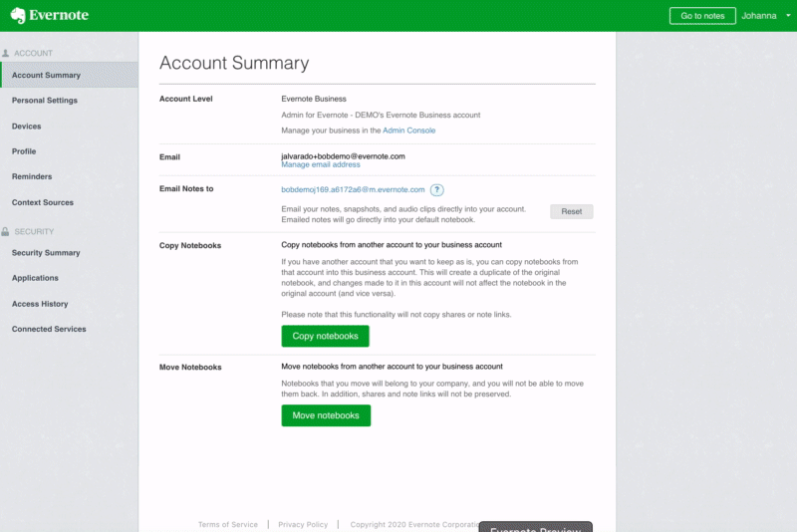The width and height of the screenshot is (797, 532).
Task: Click the green Move notebooks button
Action: click(326, 415)
